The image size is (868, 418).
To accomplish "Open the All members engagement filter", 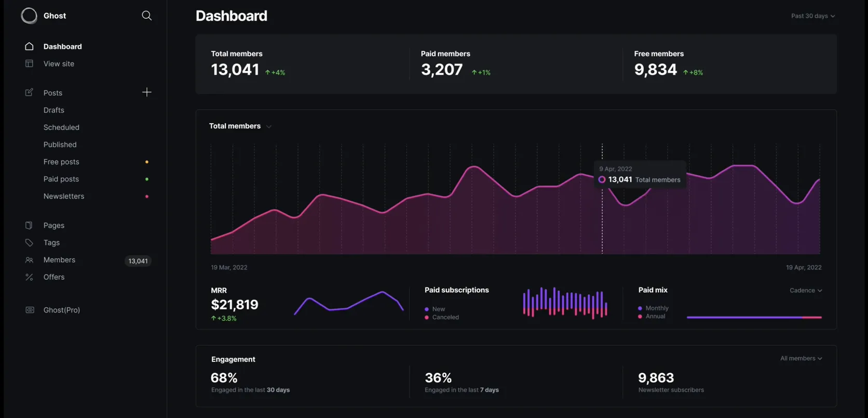I will pos(801,358).
